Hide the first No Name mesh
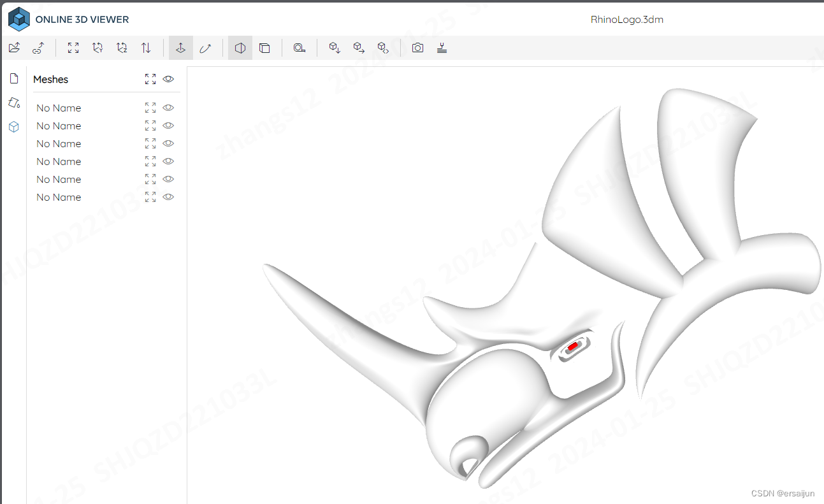The width and height of the screenshot is (824, 504). pos(168,107)
